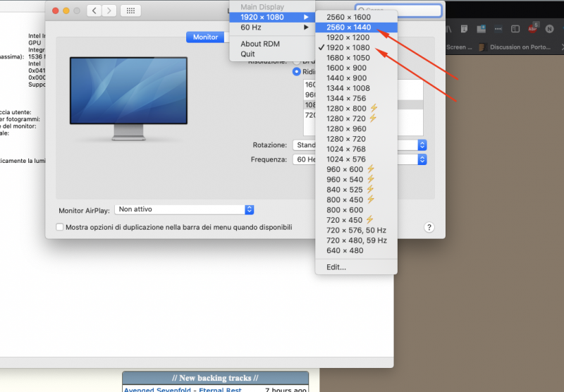Show all preferences grid
Screen dimensions: 564x392
pyautogui.click(x=130, y=11)
